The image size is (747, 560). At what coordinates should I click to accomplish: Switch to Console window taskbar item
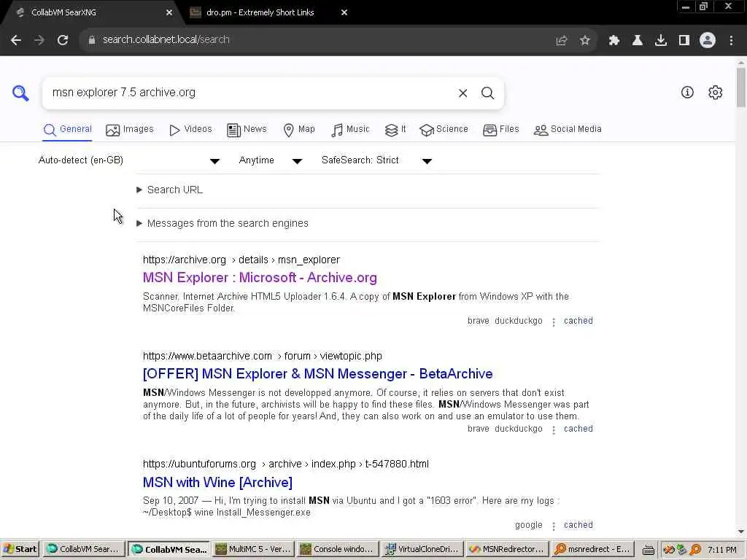tap(337, 550)
